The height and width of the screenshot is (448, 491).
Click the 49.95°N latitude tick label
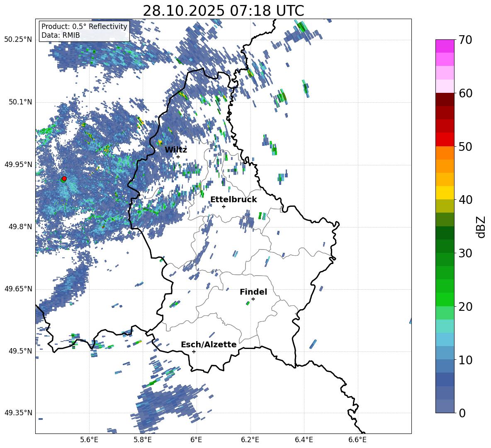(x=18, y=165)
